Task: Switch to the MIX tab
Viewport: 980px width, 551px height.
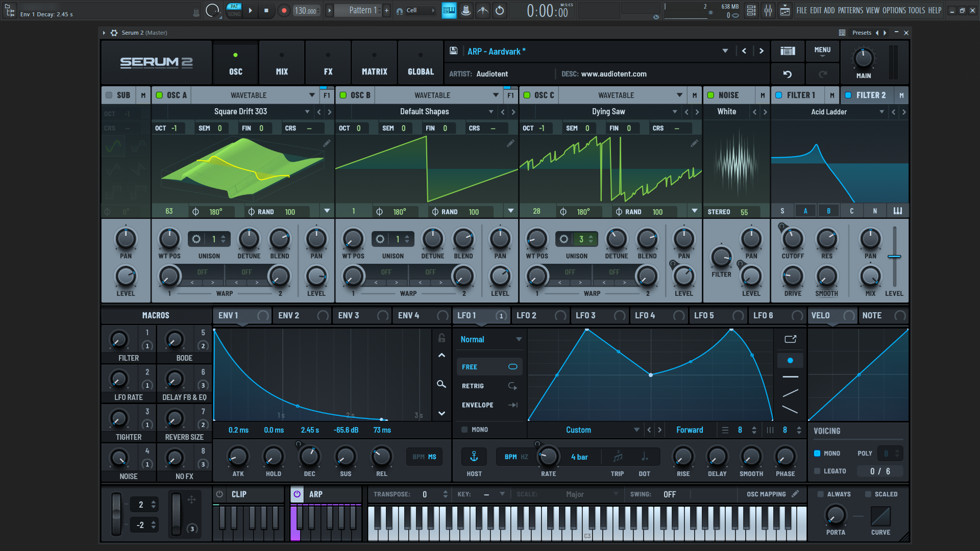Action: tap(282, 63)
